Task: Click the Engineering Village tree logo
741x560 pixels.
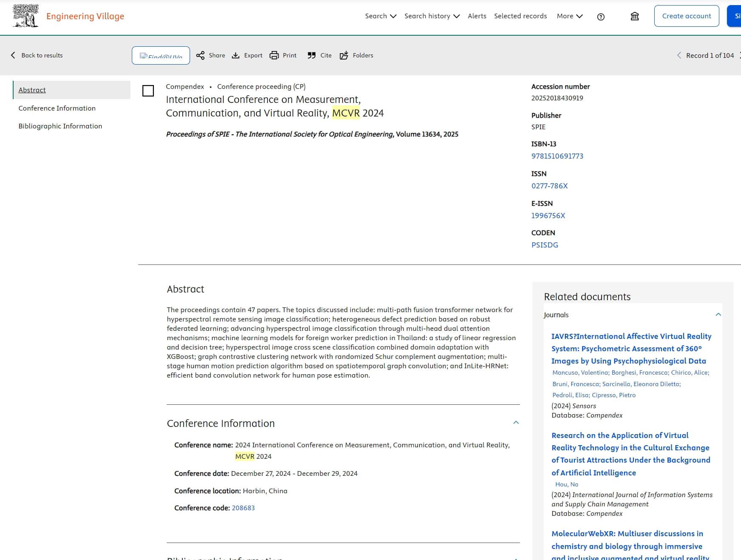Action: 26,16
